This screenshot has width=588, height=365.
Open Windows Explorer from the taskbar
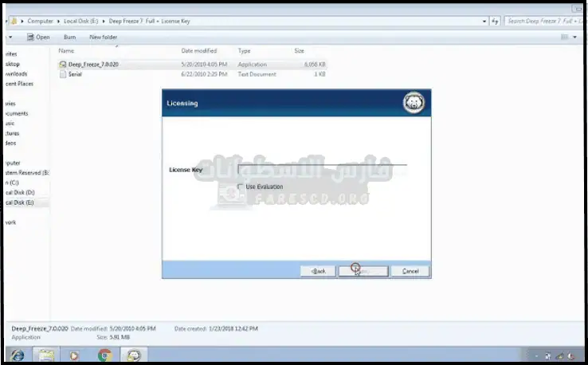[x=46, y=355]
